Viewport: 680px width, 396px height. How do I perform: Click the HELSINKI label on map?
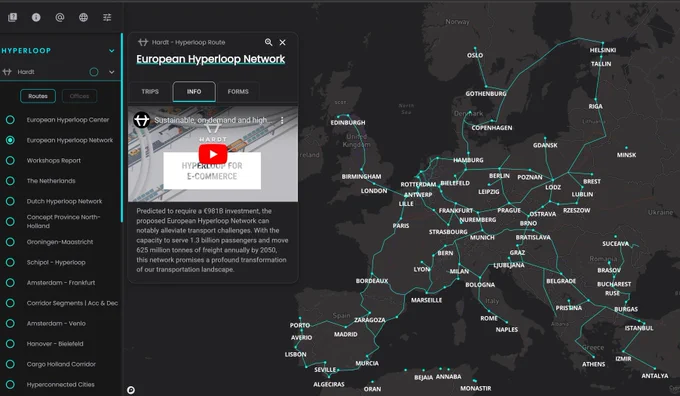603,50
